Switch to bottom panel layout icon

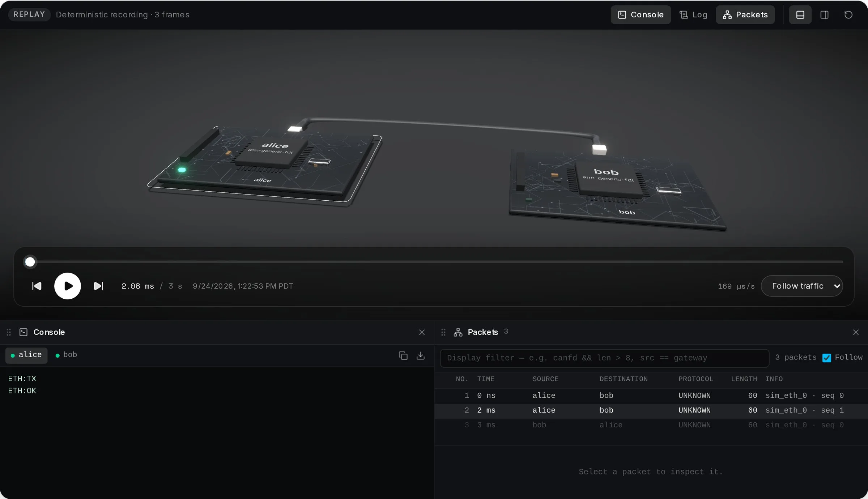[x=800, y=15]
